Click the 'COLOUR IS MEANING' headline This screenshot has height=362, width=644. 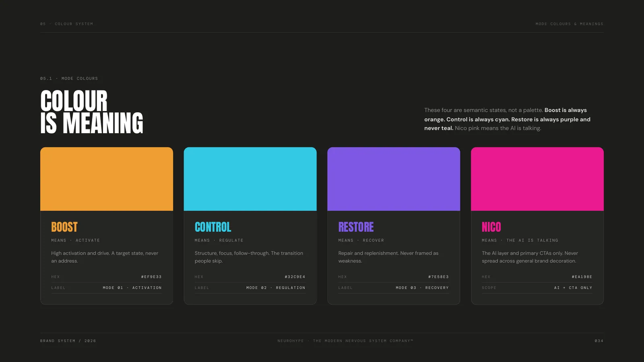pos(92,112)
